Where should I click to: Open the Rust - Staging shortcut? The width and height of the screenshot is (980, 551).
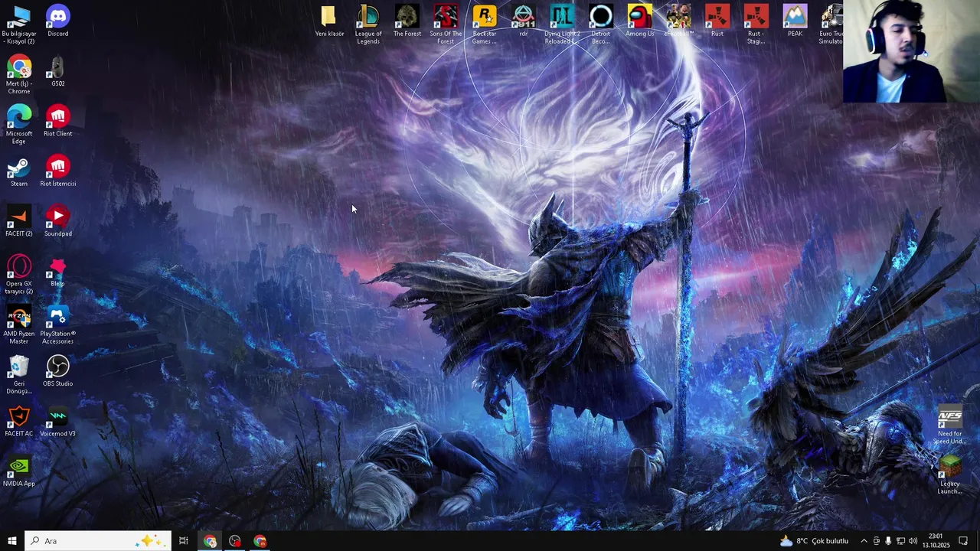pyautogui.click(x=756, y=24)
